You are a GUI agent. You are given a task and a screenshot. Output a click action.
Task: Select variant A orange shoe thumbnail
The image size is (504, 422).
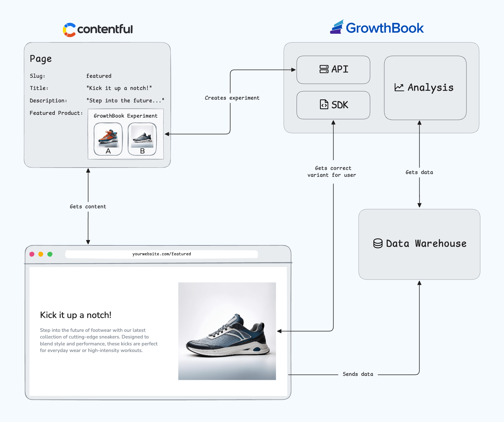point(108,139)
